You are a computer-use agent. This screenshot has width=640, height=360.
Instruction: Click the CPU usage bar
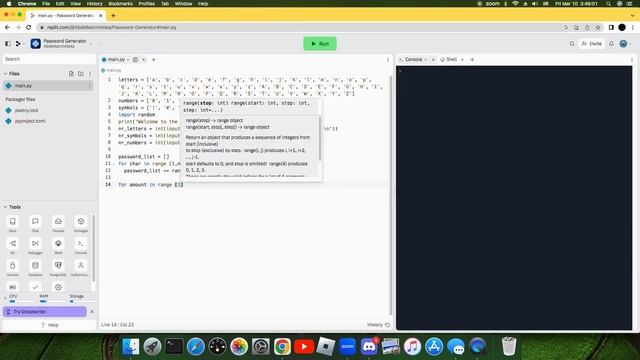21,301
